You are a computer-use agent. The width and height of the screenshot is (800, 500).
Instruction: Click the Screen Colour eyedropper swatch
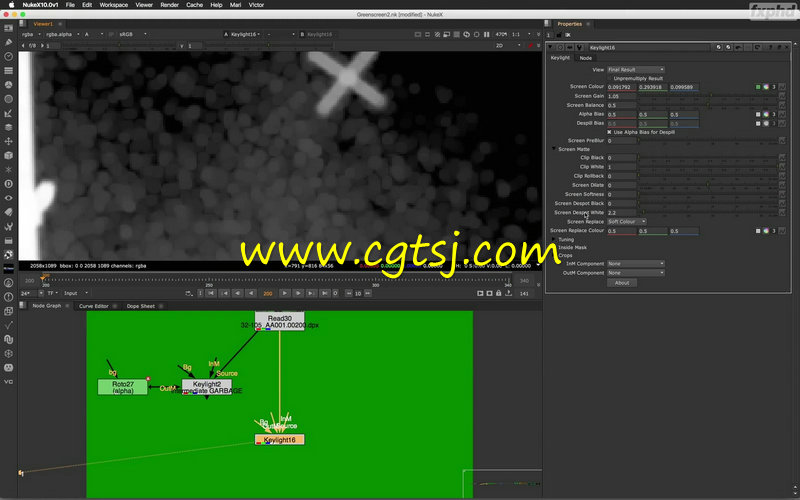click(x=758, y=87)
